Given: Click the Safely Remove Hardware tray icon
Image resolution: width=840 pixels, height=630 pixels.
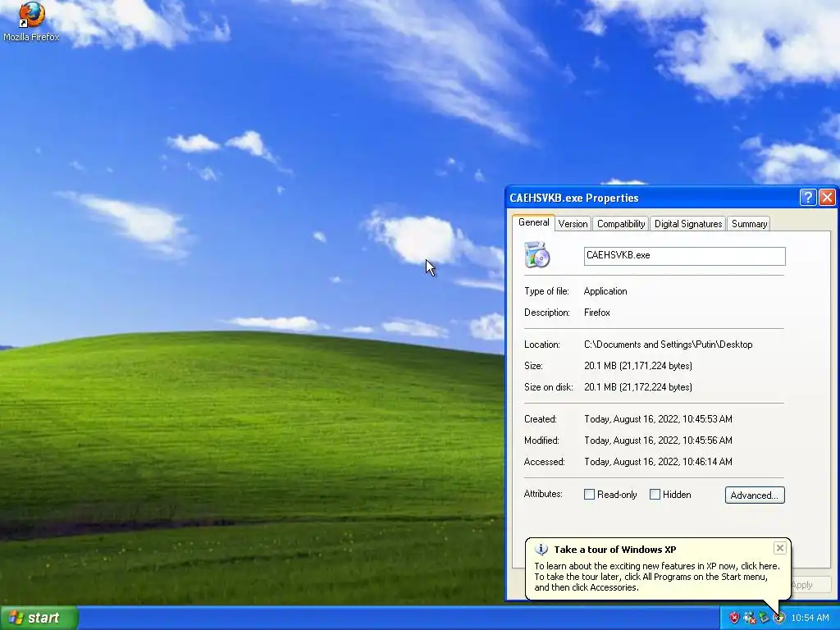Looking at the screenshot, I should pyautogui.click(x=764, y=618).
